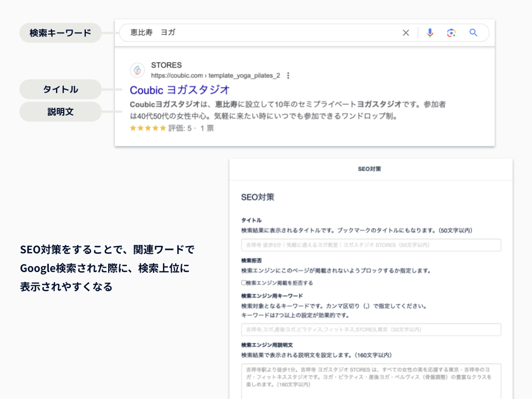Focus the SEO タイトル input field
Viewport: 532px width, 399px height.
[371, 245]
